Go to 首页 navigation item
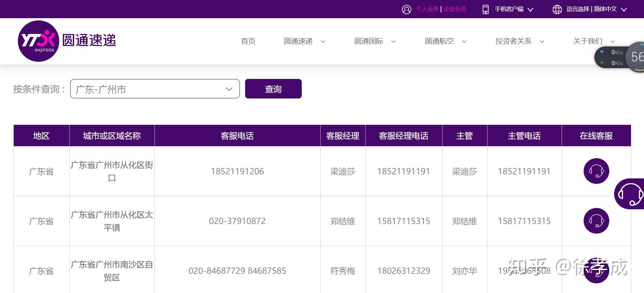The height and width of the screenshot is (293, 644). coord(248,41)
